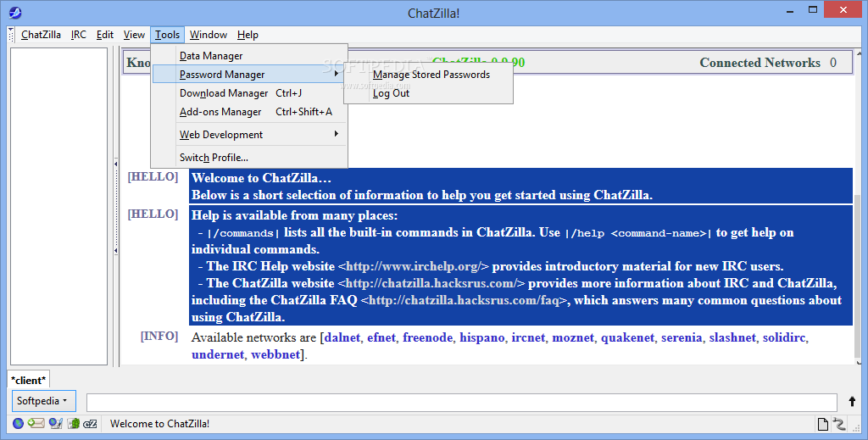Open the Window menu
868x440 pixels.
209,35
